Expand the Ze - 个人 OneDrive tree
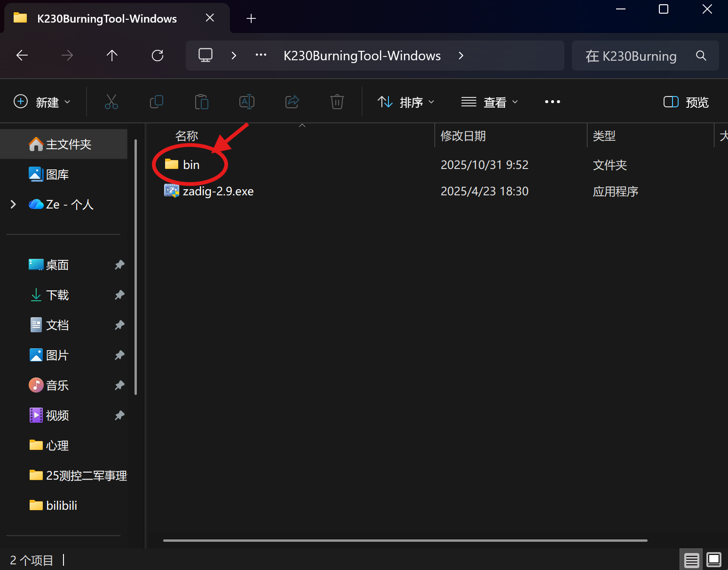Viewport: 728px width, 570px height. coord(13,204)
